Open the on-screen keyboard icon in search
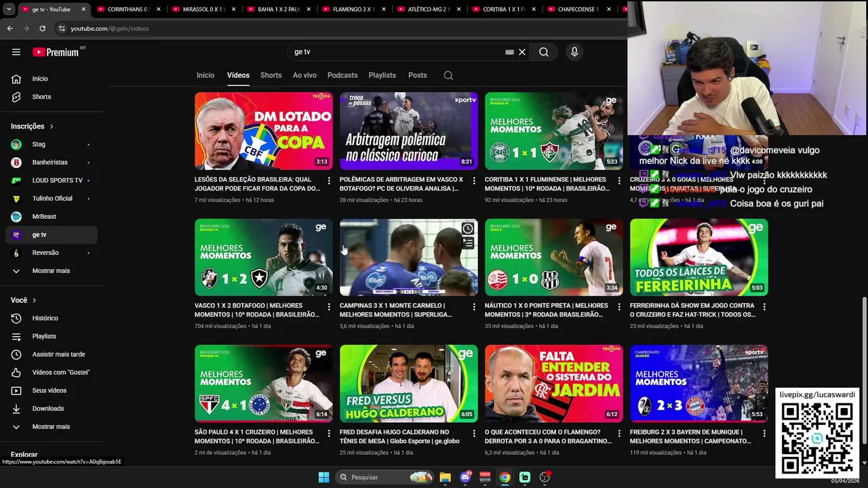This screenshot has height=488, width=868. (509, 52)
